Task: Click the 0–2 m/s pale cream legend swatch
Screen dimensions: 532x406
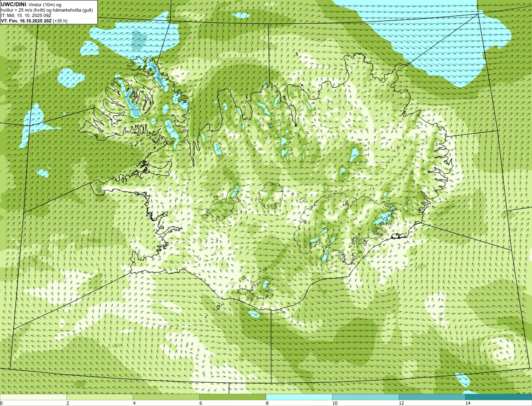Action: [x=33, y=397]
